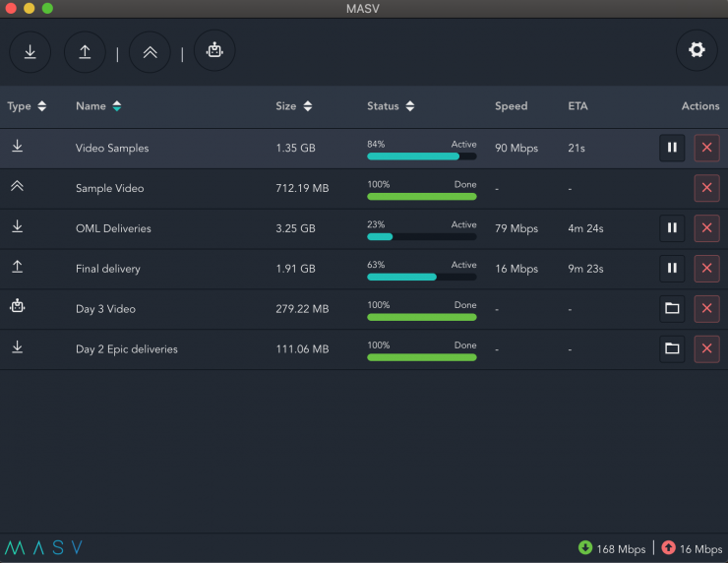
Task: Click the MASV logo in footer
Action: [x=43, y=548]
